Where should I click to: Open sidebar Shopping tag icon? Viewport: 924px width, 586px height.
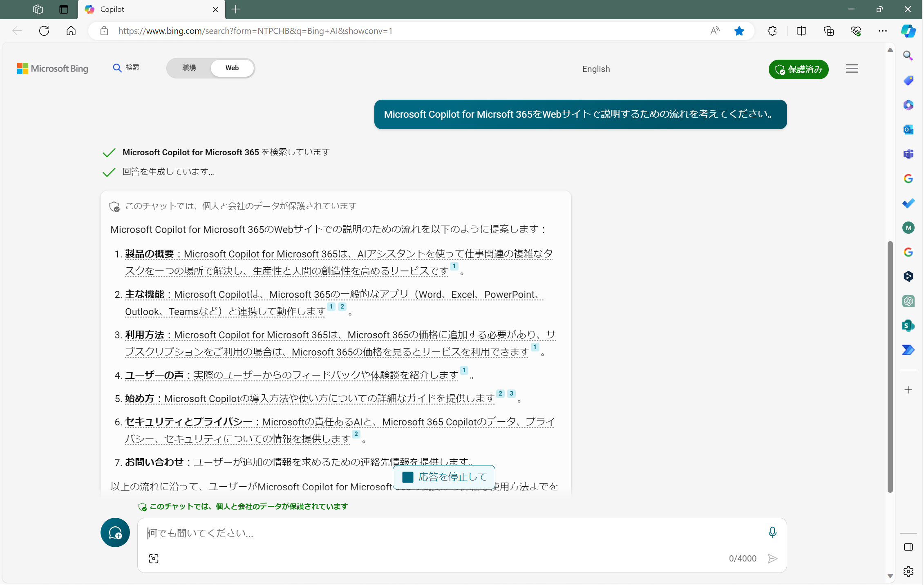pyautogui.click(x=908, y=80)
